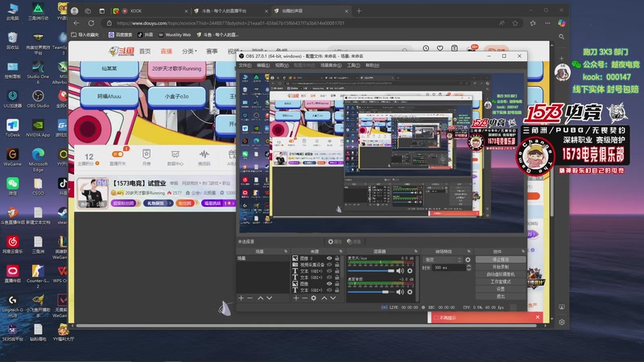Adjust the 桌面音频 volume slider
Image resolution: width=644 pixels, height=362 pixels.
pyautogui.click(x=371, y=292)
